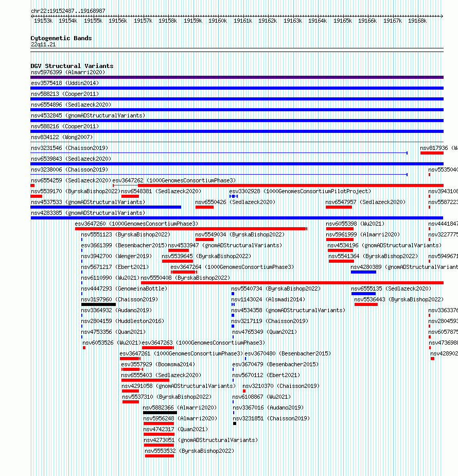Screen dimensions: 458x476
Task: Click nsv5961999 (Almarri2020) label
Action: (x=363, y=235)
